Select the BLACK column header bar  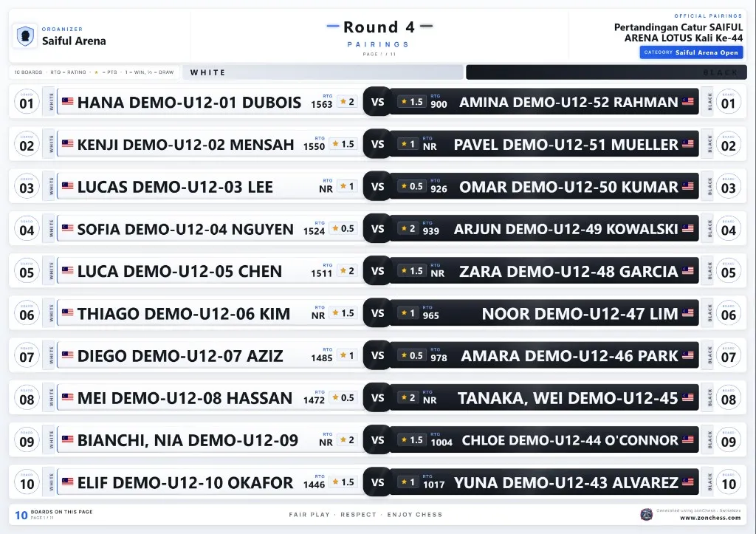click(x=607, y=72)
